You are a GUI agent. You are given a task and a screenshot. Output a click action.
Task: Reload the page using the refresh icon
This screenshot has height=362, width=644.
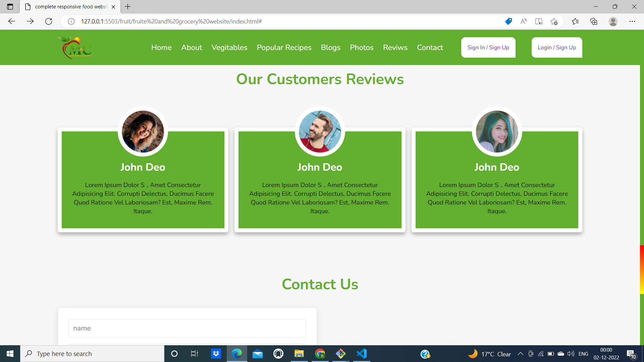pyautogui.click(x=49, y=21)
